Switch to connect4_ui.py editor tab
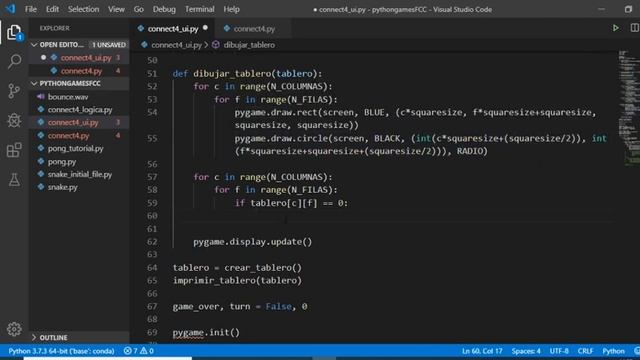This screenshot has width=640, height=360. (x=173, y=29)
